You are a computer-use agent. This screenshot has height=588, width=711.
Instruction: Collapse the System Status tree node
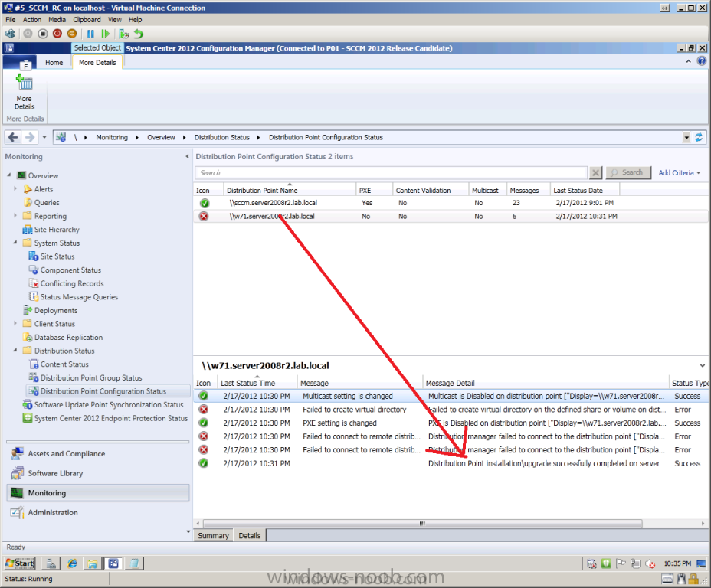15,243
